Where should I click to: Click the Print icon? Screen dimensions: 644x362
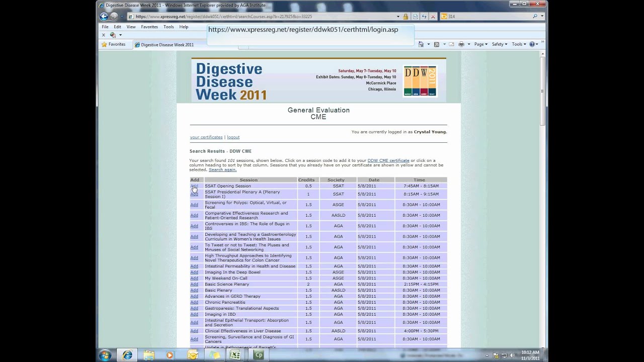pyautogui.click(x=461, y=44)
